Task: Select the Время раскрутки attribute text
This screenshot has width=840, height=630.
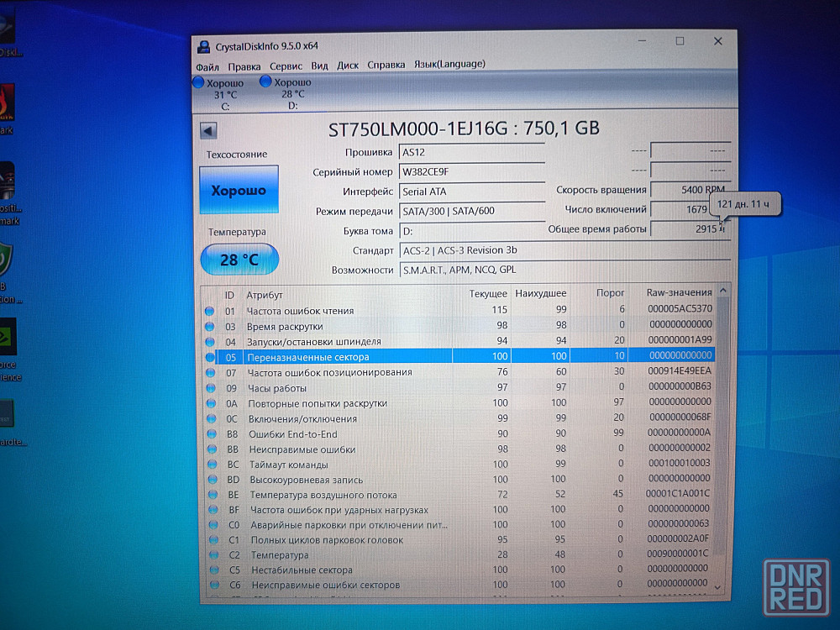Action: click(285, 326)
